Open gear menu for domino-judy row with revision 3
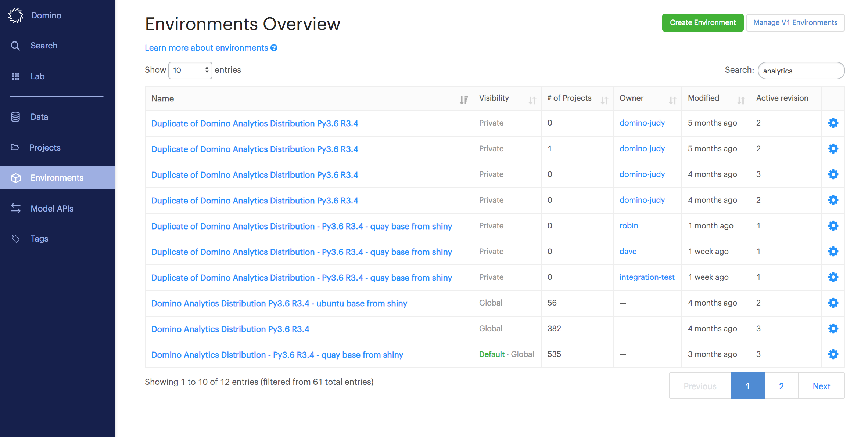This screenshot has height=437, width=868. (x=833, y=174)
